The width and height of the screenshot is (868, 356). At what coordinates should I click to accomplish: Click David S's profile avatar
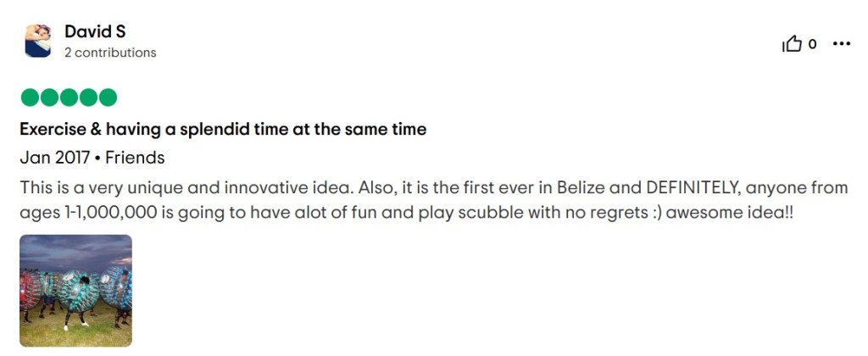point(37,41)
